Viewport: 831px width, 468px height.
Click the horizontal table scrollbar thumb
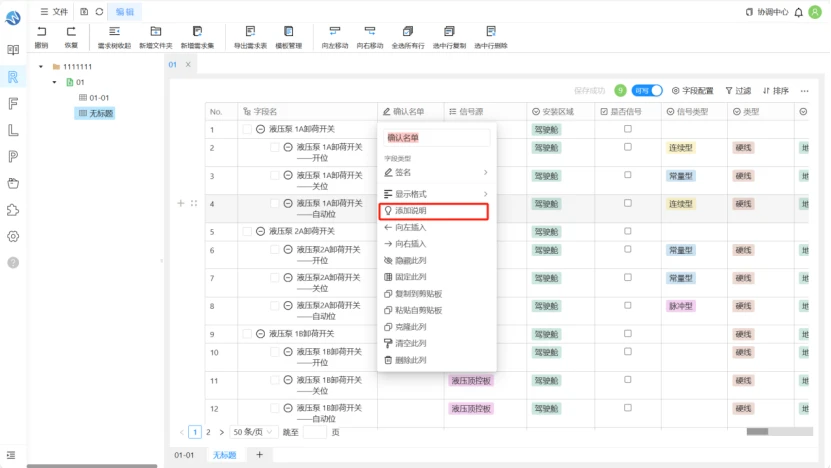(x=757, y=431)
